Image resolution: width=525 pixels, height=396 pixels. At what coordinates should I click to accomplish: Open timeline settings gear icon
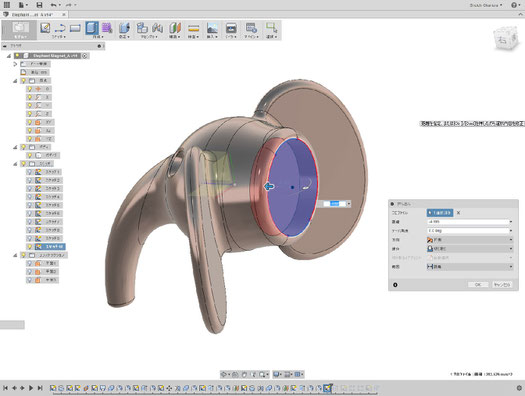click(x=519, y=388)
